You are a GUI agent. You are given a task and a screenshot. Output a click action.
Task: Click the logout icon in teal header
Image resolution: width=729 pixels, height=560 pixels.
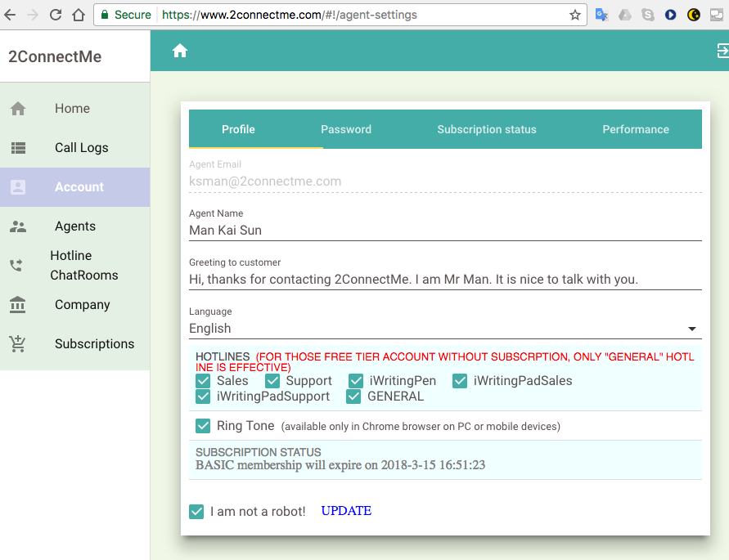click(722, 51)
